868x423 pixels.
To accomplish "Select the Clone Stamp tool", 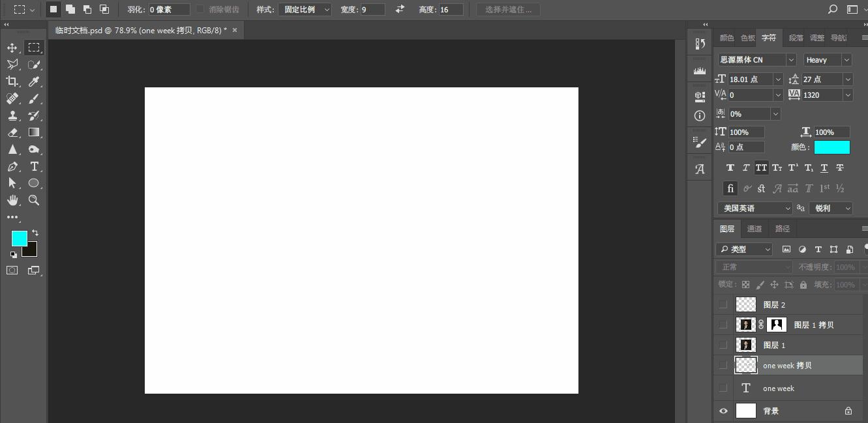I will (x=12, y=115).
